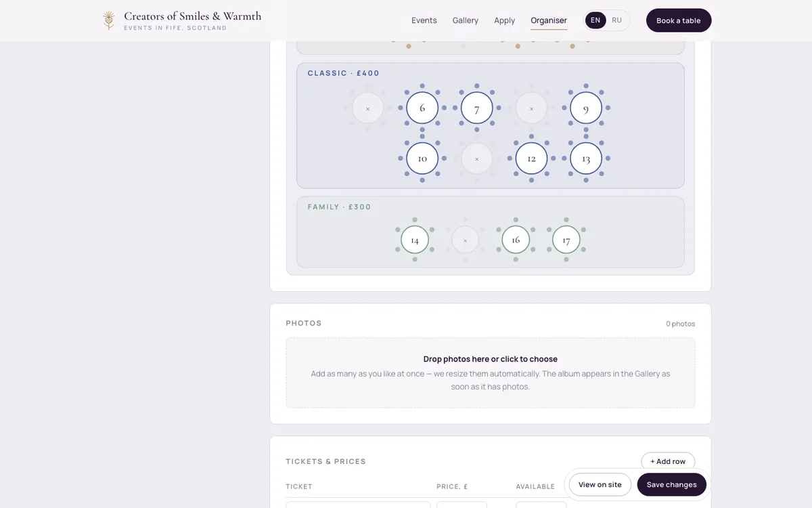
Task: Restore disabled table between tables 14 and 16
Action: tap(465, 240)
